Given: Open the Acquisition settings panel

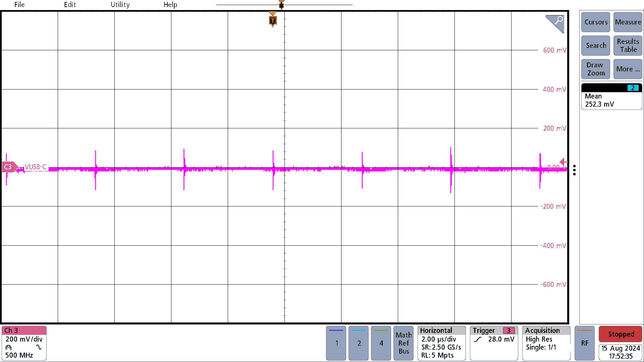Looking at the screenshot, I should pos(546,343).
